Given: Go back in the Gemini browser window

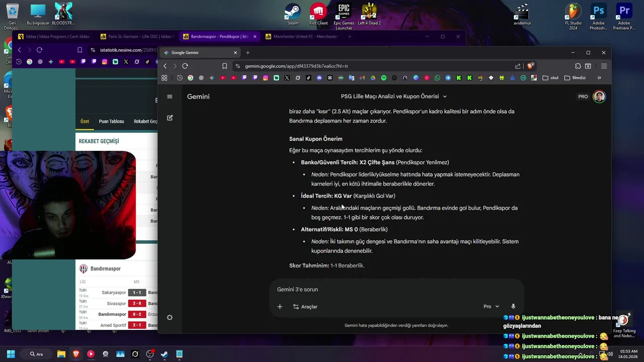Looking at the screenshot, I should [165, 66].
